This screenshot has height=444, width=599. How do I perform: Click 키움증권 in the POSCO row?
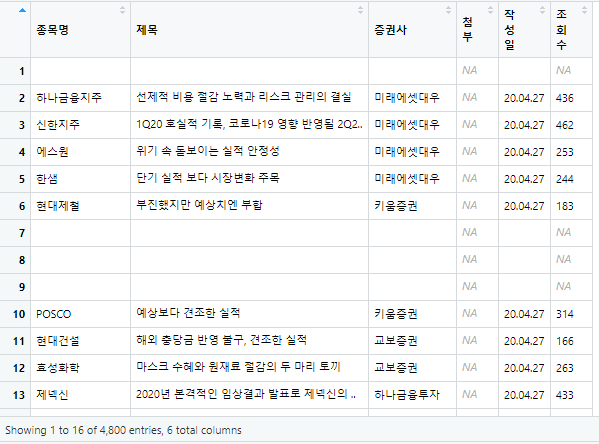(x=396, y=314)
